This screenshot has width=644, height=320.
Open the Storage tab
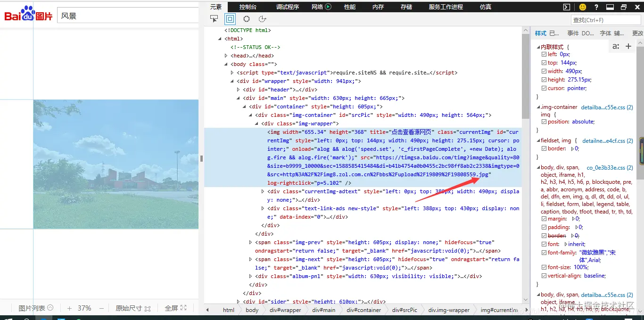tap(406, 7)
